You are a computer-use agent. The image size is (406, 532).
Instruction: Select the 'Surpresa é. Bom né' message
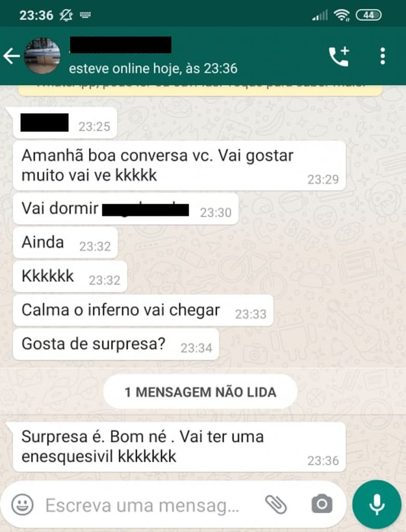[x=179, y=447]
